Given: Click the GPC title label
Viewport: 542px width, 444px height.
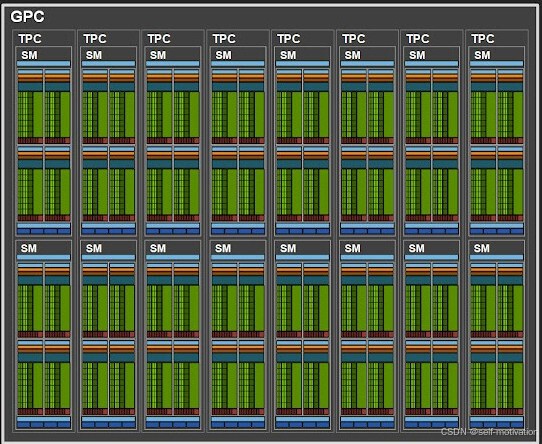Looking at the screenshot, I should coord(27,16).
